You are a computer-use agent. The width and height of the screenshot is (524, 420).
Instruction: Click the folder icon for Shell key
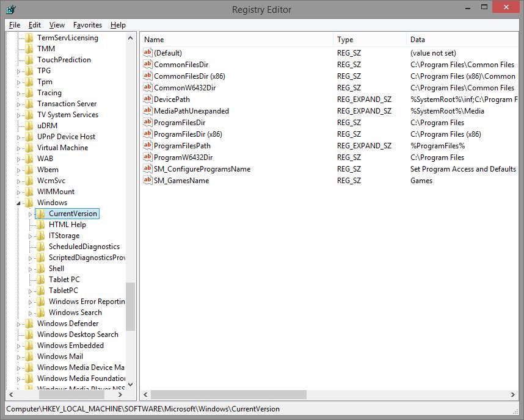pos(40,269)
